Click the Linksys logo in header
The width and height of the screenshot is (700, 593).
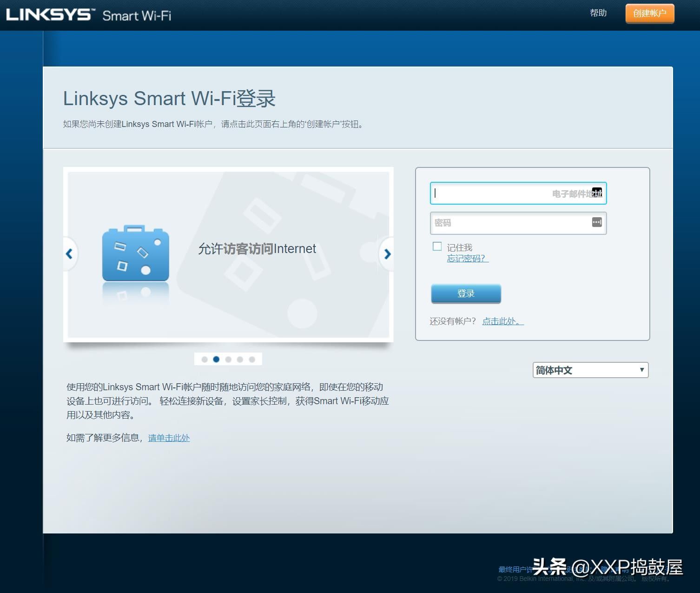point(49,15)
